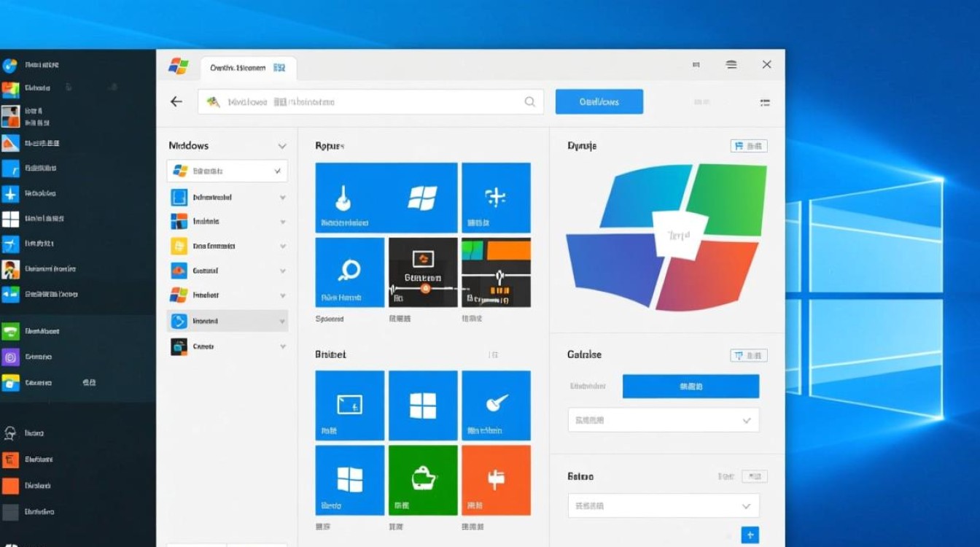The height and width of the screenshot is (547, 980).
Task: Expand the highlighted blue-icon row in left panel
Action: (282, 321)
